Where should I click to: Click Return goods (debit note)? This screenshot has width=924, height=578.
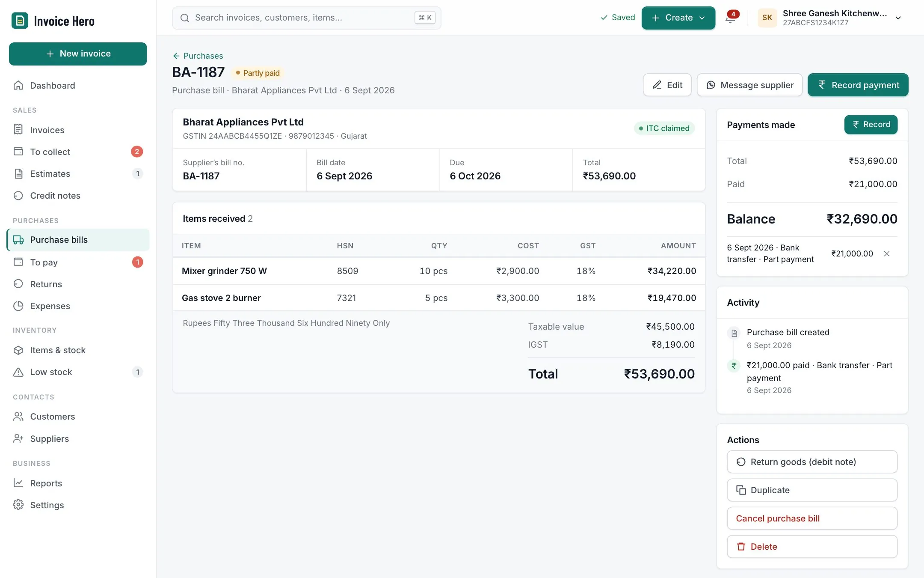coord(812,462)
